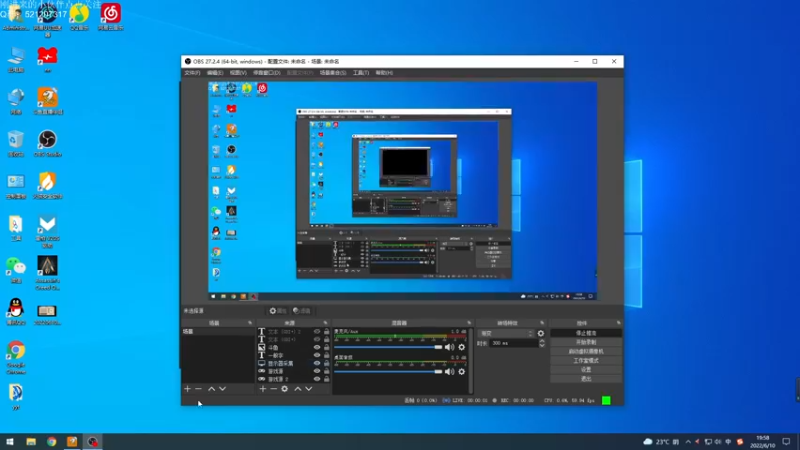
Task: Lock the 文本 (GDI+) 2 source
Action: [327, 332]
